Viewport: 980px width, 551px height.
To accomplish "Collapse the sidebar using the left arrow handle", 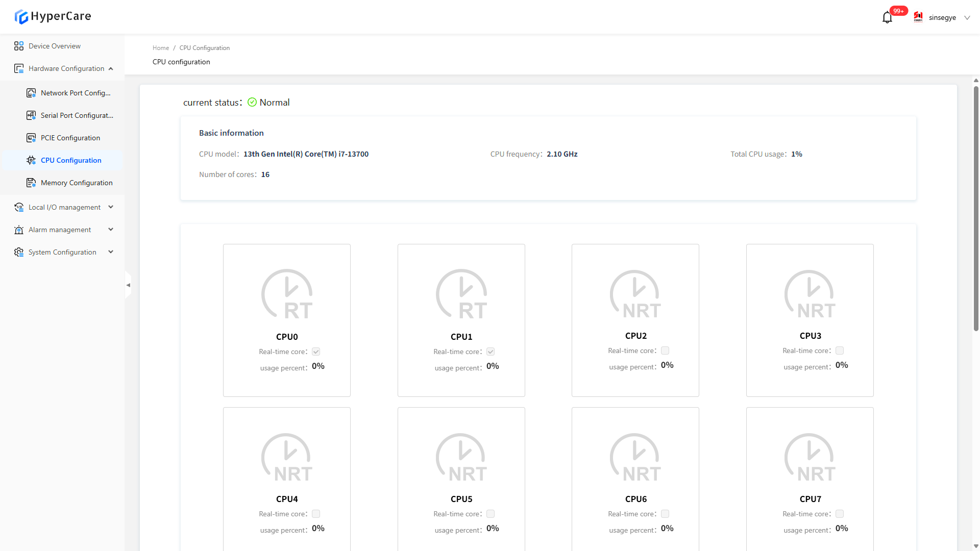I will [128, 285].
